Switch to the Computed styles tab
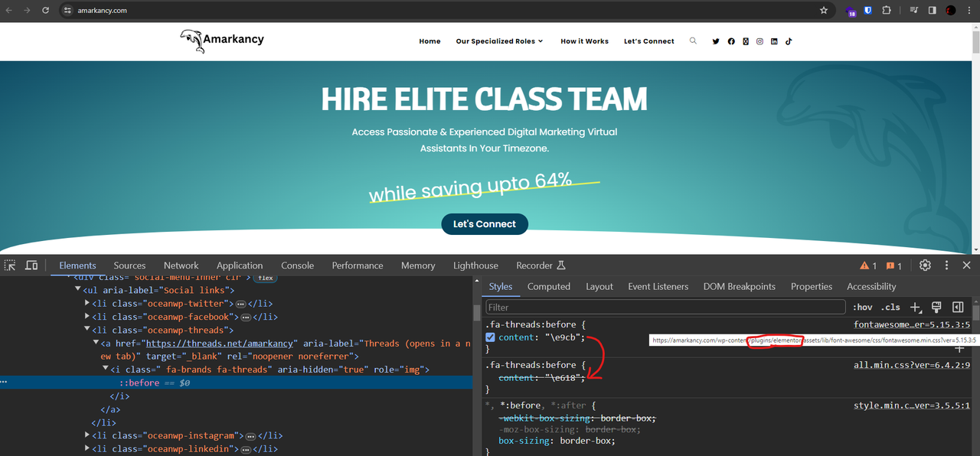 pyautogui.click(x=549, y=286)
